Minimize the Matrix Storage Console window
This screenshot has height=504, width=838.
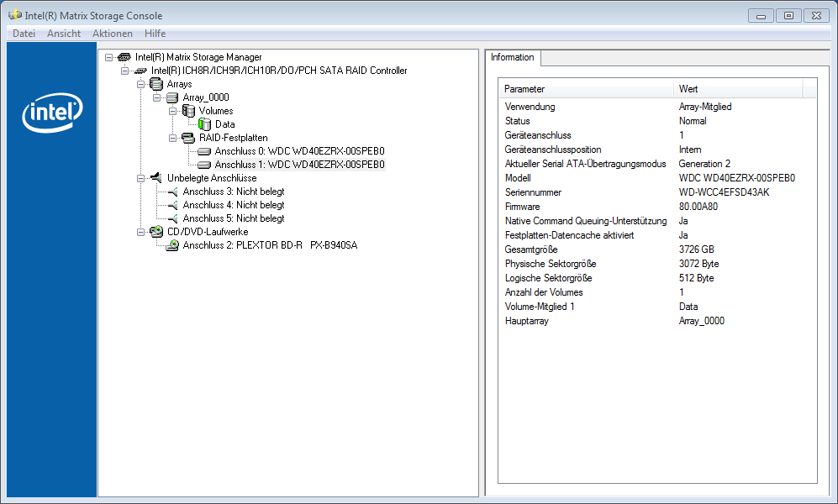coord(761,15)
